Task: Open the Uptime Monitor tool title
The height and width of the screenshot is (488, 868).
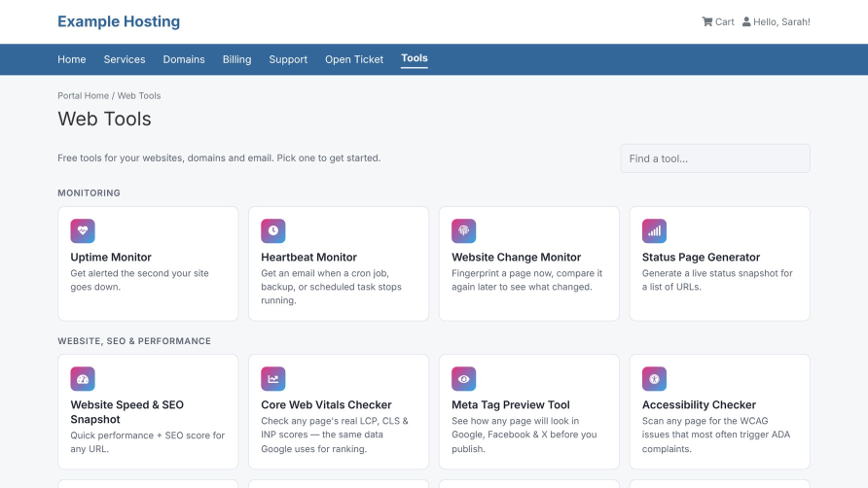Action: point(111,257)
